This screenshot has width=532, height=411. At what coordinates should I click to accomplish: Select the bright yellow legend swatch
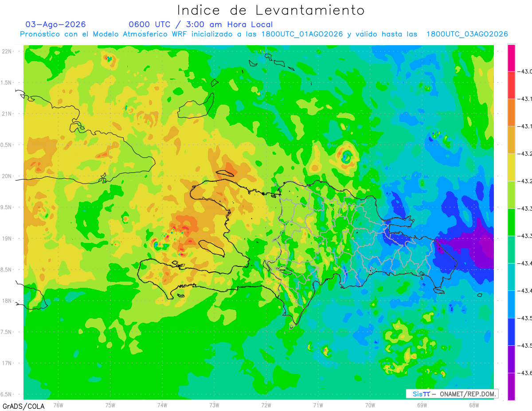pyautogui.click(x=511, y=167)
